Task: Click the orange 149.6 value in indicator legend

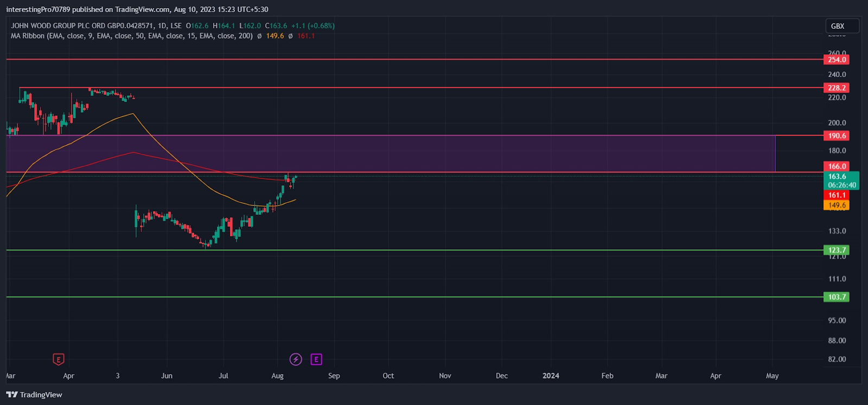Action: (x=275, y=36)
